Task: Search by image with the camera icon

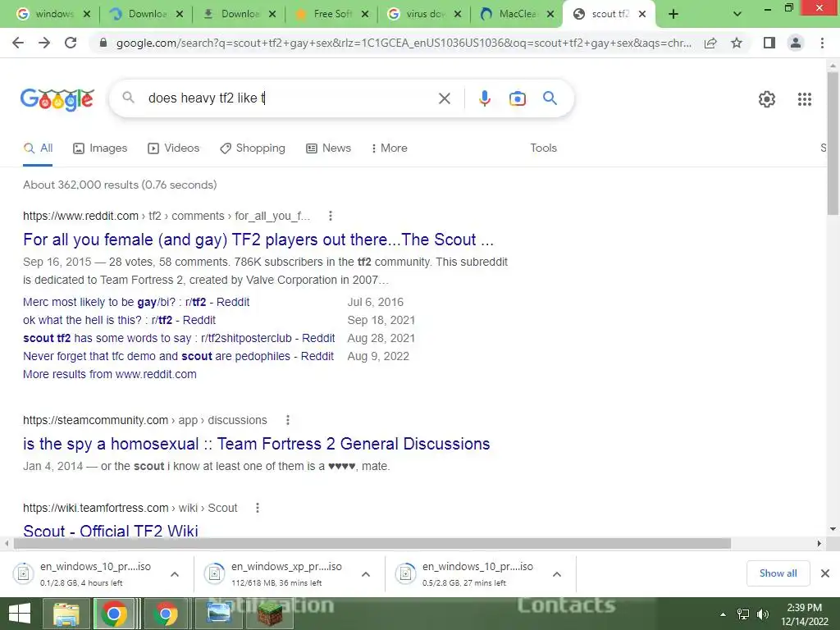Action: (x=517, y=98)
